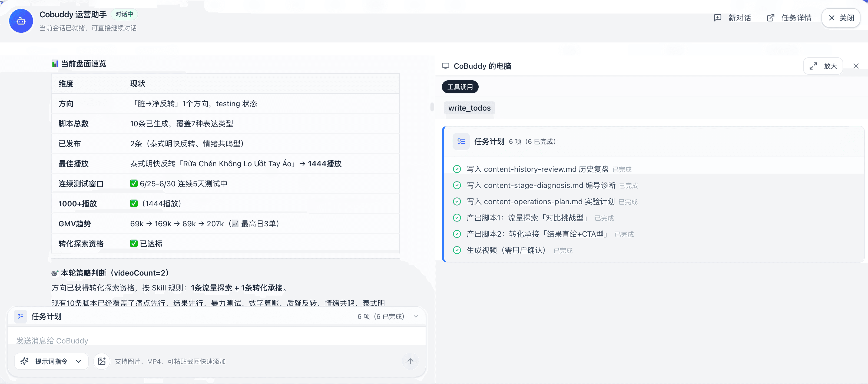This screenshot has height=384, width=868.
Task: Click the check icon for content-stage-diagnosis.md task
Action: pyautogui.click(x=457, y=185)
